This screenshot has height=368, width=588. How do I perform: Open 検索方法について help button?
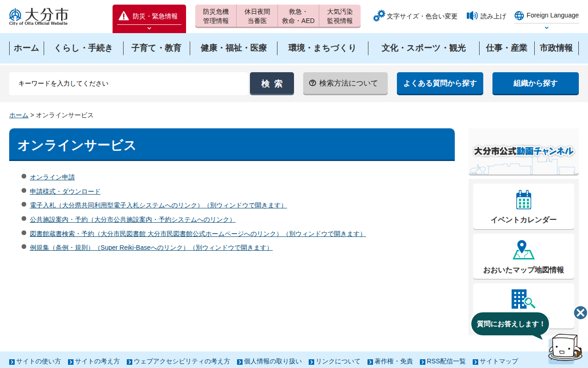(x=345, y=84)
